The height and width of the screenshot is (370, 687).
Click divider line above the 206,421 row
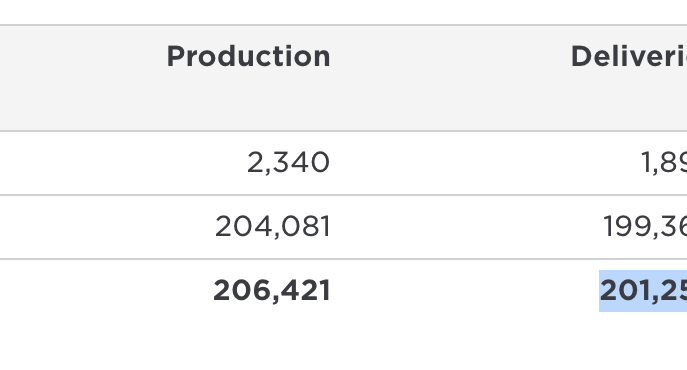pyautogui.click(x=344, y=259)
